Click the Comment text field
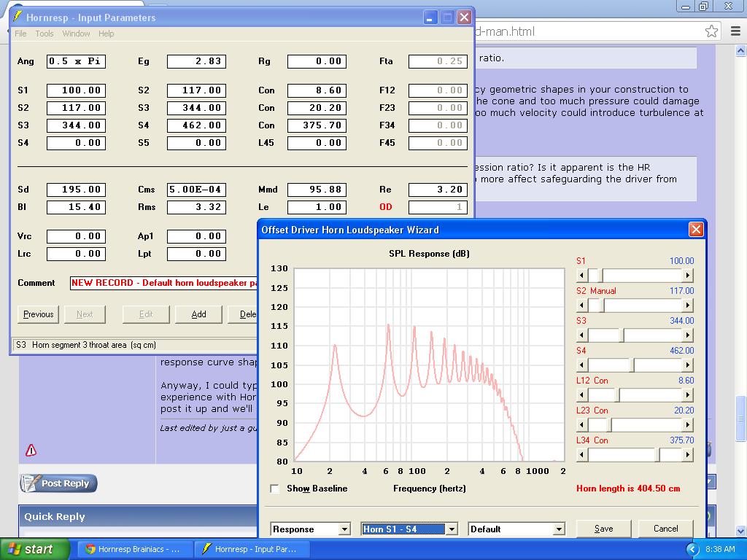Image resolution: width=747 pixels, height=560 pixels. coord(164,283)
